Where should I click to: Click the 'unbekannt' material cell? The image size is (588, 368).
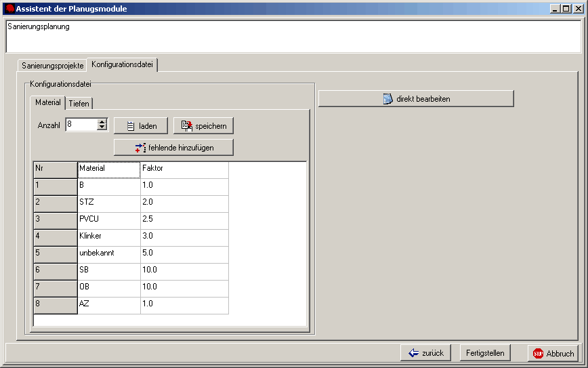tap(108, 253)
